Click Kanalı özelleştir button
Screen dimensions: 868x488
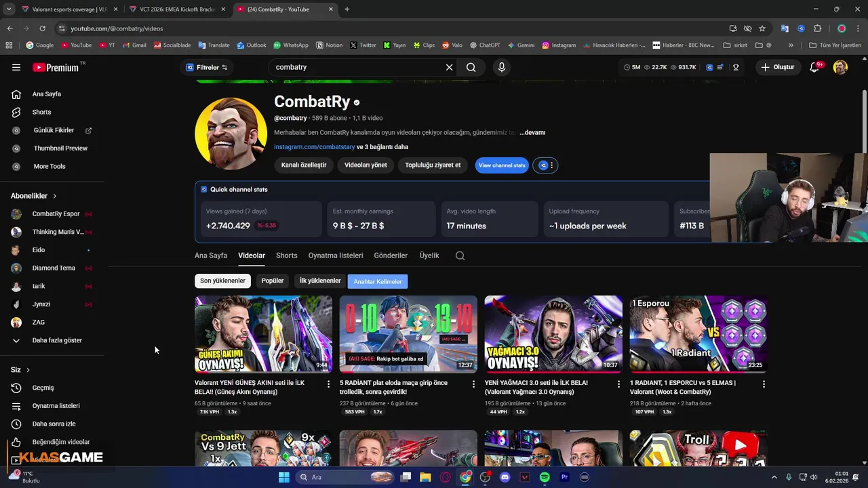304,165
